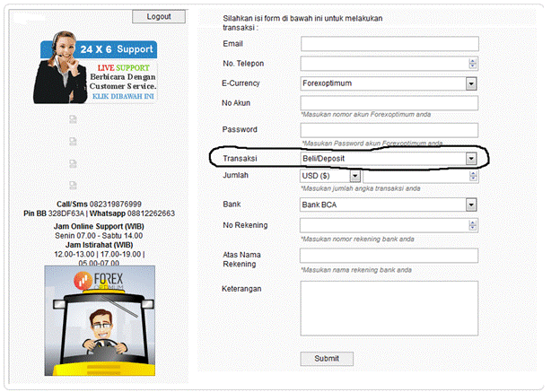This screenshot has width=560, height=392.
Task: Open the Transaksi Beli/Deposit dropdown
Action: (x=389, y=159)
